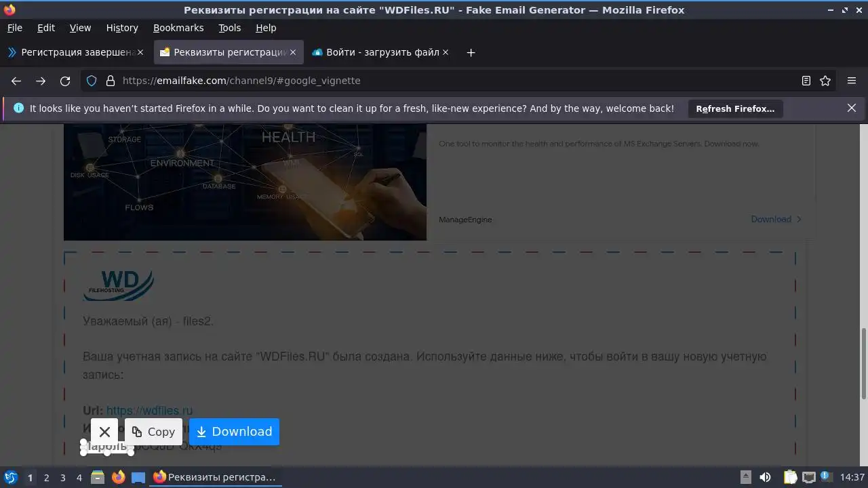
Task: Go forward to the next page
Action: [x=41, y=81]
